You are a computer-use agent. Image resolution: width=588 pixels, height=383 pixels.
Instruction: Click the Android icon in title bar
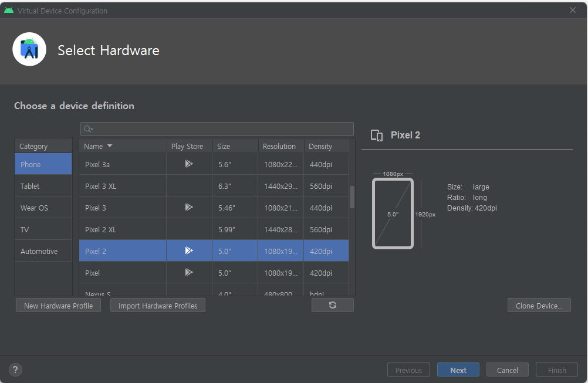(x=9, y=11)
